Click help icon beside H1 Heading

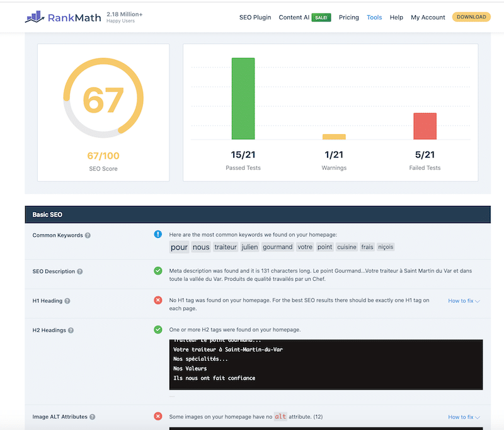point(68,301)
